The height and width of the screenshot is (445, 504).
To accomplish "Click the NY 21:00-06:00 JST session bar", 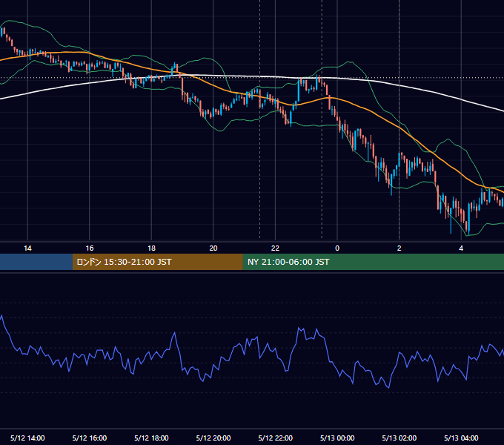I will click(373, 262).
